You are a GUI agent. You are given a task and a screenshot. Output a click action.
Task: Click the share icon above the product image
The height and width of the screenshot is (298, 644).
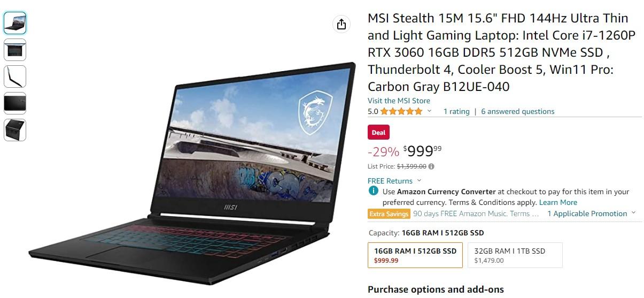pos(342,24)
